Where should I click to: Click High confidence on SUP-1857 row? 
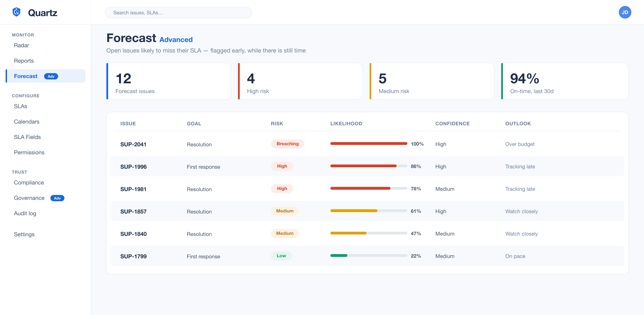point(441,211)
